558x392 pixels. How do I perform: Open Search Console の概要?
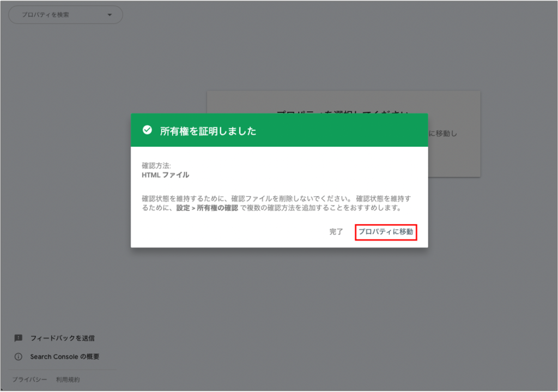(65, 357)
